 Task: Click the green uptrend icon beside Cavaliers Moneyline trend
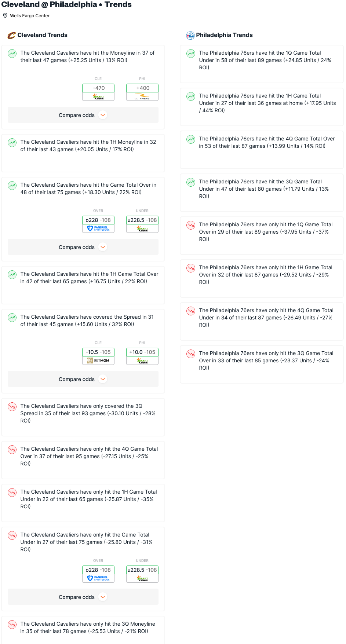tap(12, 53)
